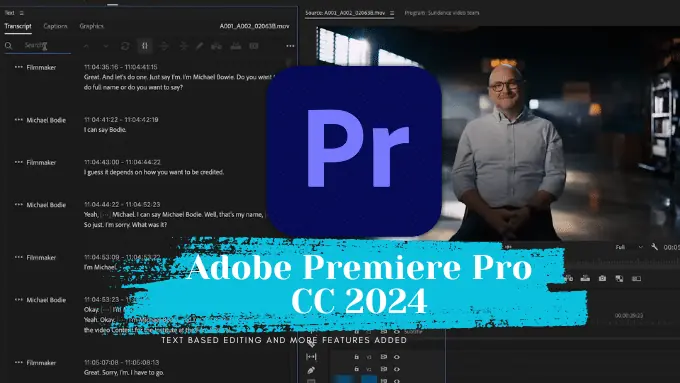The height and width of the screenshot is (383, 680).
Task: Click timecode 11:04:43:00 - 11:04:44:22
Action: click(x=122, y=162)
